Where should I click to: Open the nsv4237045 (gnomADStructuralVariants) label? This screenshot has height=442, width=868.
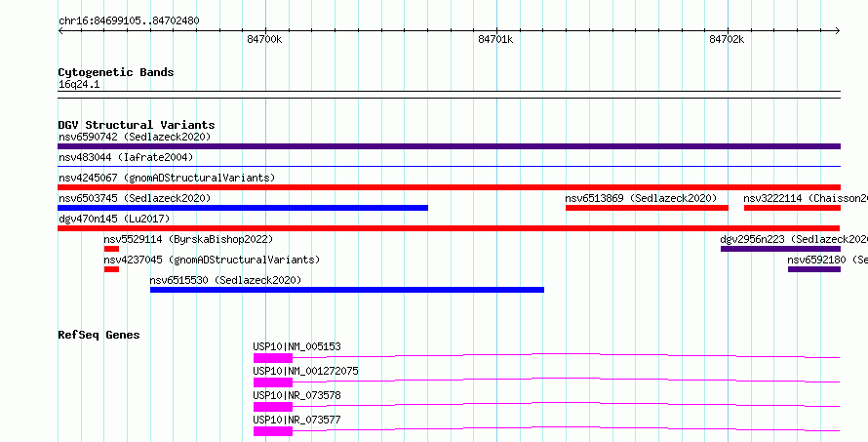212,260
